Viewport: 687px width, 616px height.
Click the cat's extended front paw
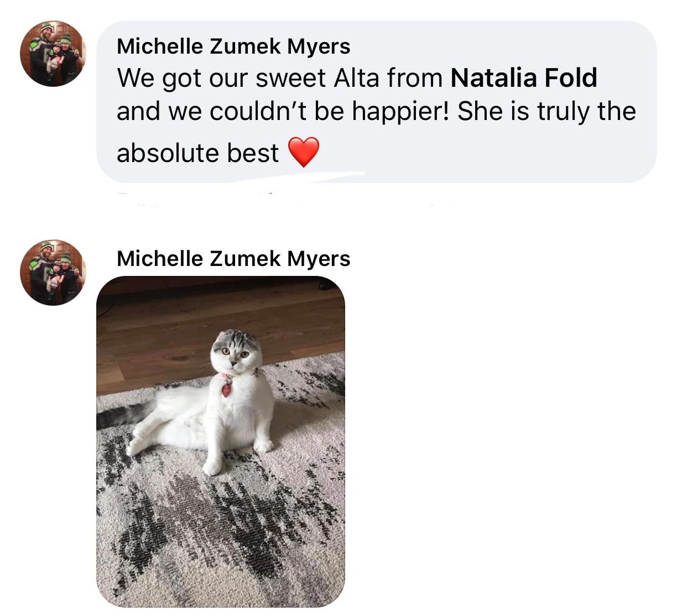[212, 466]
